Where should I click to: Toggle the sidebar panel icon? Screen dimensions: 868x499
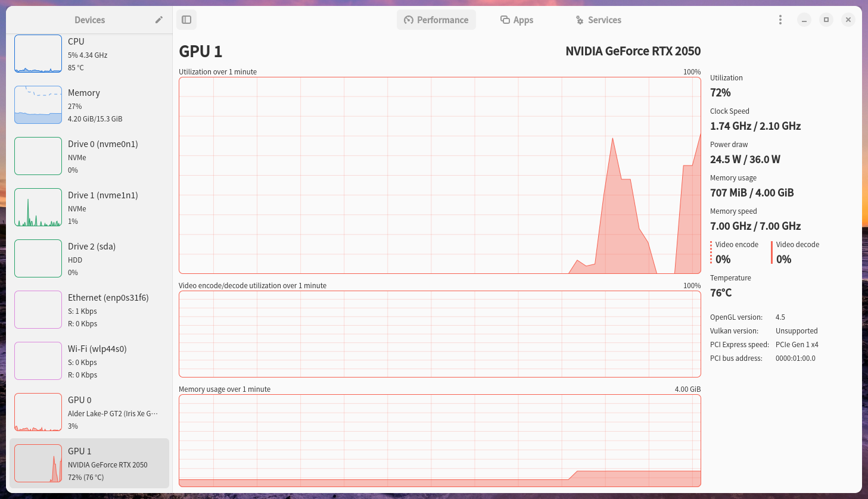point(186,20)
